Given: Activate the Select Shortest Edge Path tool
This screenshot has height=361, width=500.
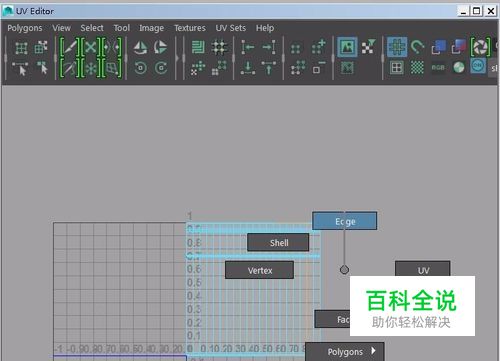Looking at the screenshot, I should pyautogui.click(x=21, y=69).
